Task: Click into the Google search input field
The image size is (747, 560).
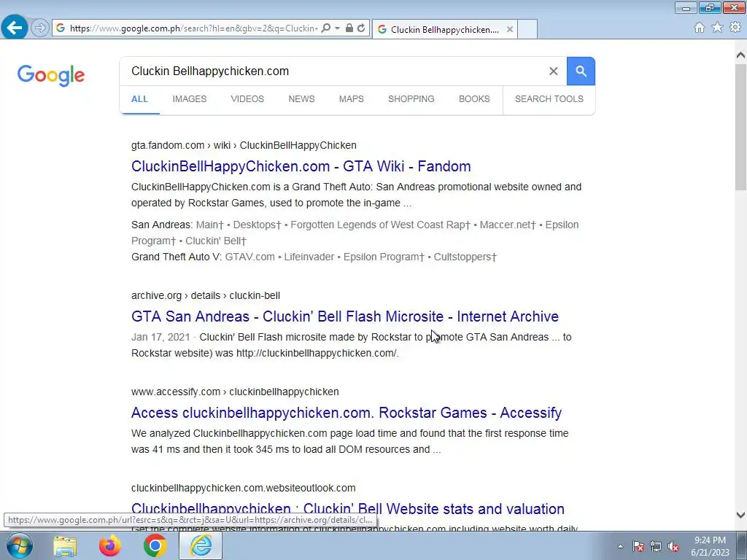Action: (333, 71)
